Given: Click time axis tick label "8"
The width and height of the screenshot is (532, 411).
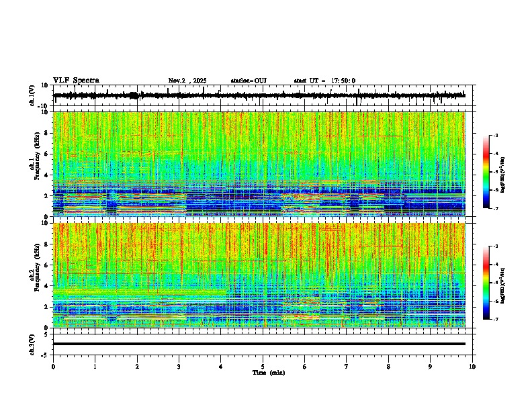Looking at the screenshot, I should pos(388,367).
